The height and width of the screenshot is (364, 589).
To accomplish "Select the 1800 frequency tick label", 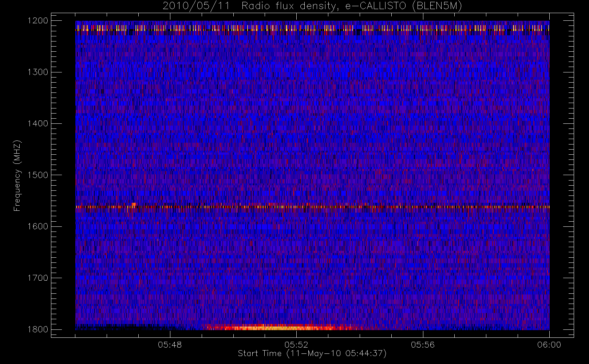I will click(x=38, y=329).
